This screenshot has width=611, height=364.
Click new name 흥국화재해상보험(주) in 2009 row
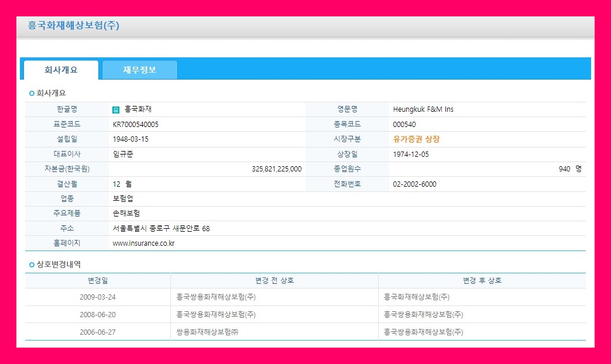click(417, 297)
